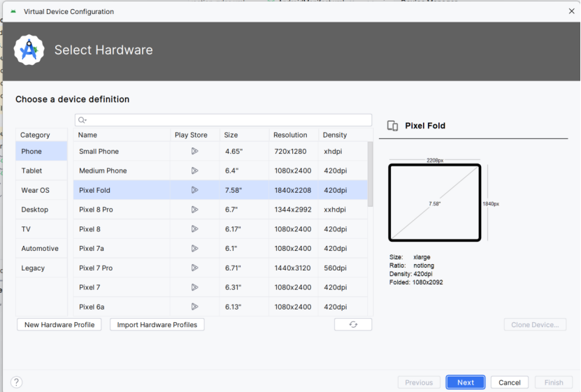Click the Category column header
The height and width of the screenshot is (392, 581).
coord(41,135)
